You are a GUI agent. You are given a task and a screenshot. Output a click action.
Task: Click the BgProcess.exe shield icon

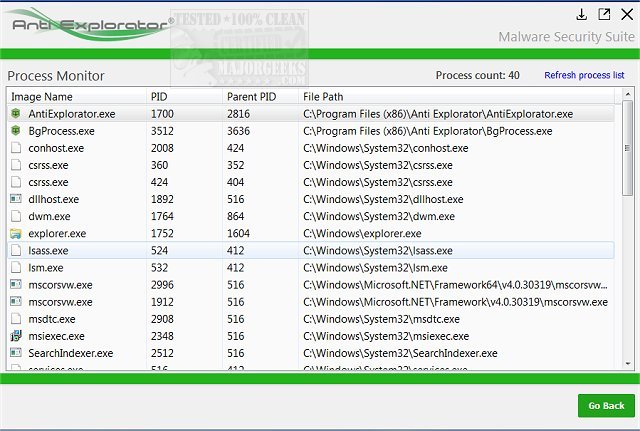(16, 131)
